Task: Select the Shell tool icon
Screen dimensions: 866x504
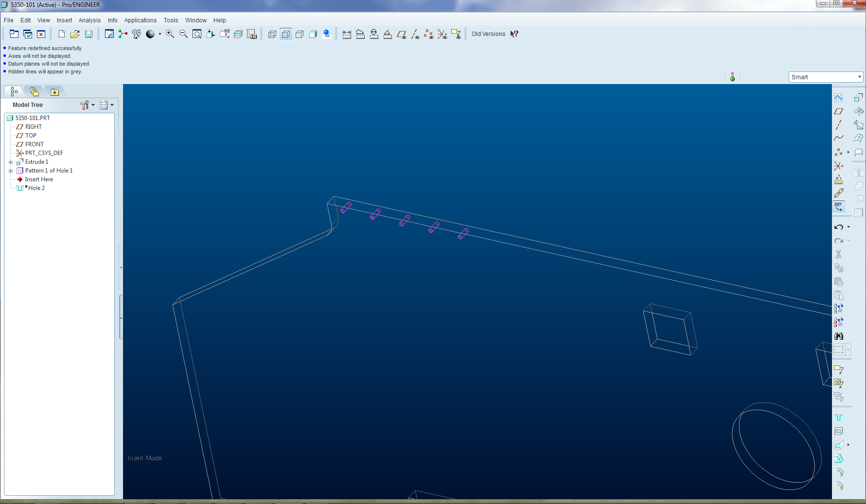Action: 839,432
